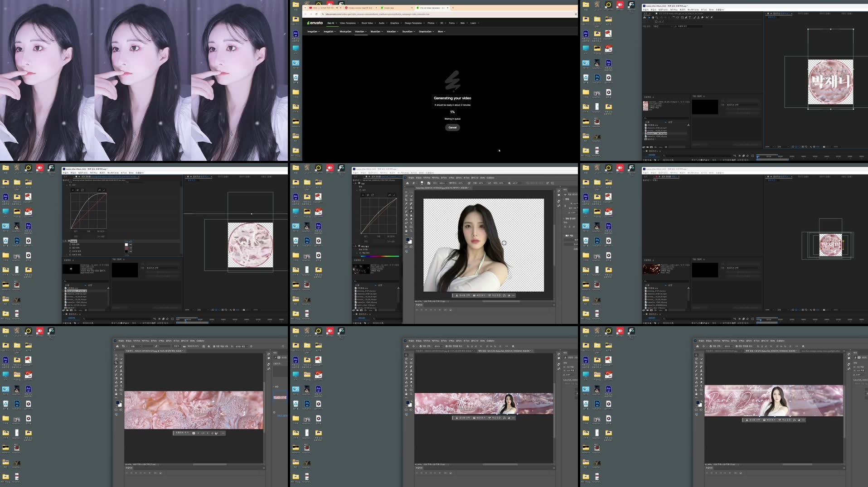Screen dimensions: 868x487
Task: Click the envato logo link
Action: point(315,23)
